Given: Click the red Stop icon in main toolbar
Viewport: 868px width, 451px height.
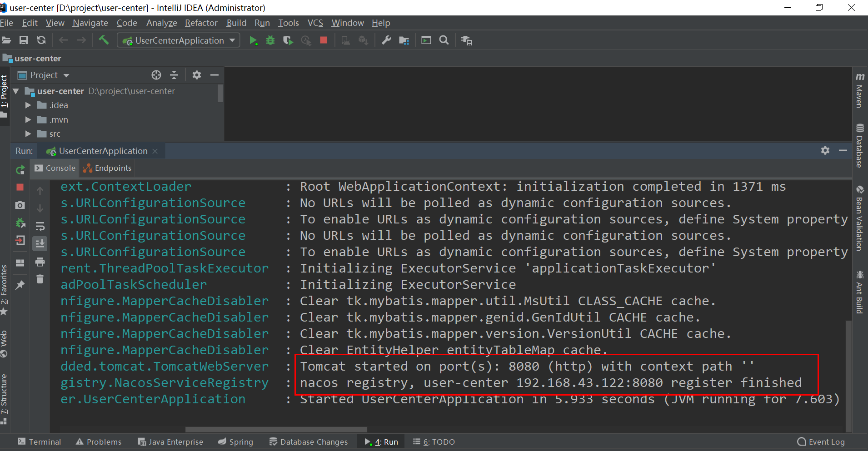Looking at the screenshot, I should pos(324,40).
